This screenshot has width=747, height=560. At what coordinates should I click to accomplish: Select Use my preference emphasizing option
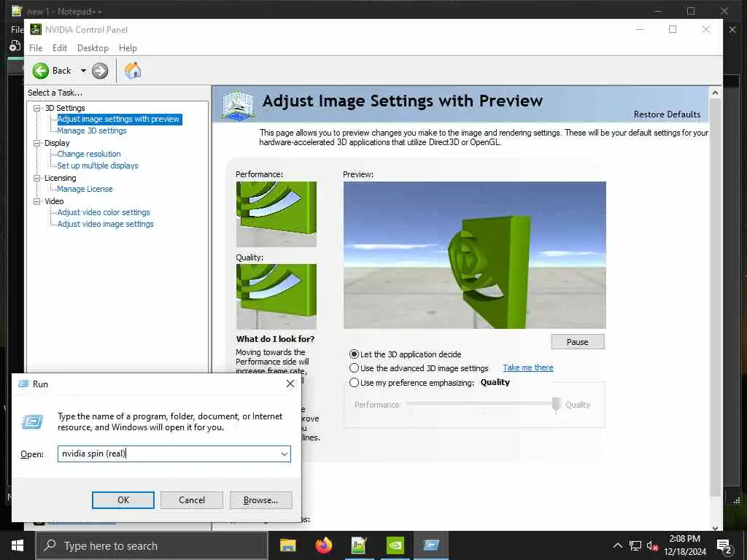tap(354, 382)
